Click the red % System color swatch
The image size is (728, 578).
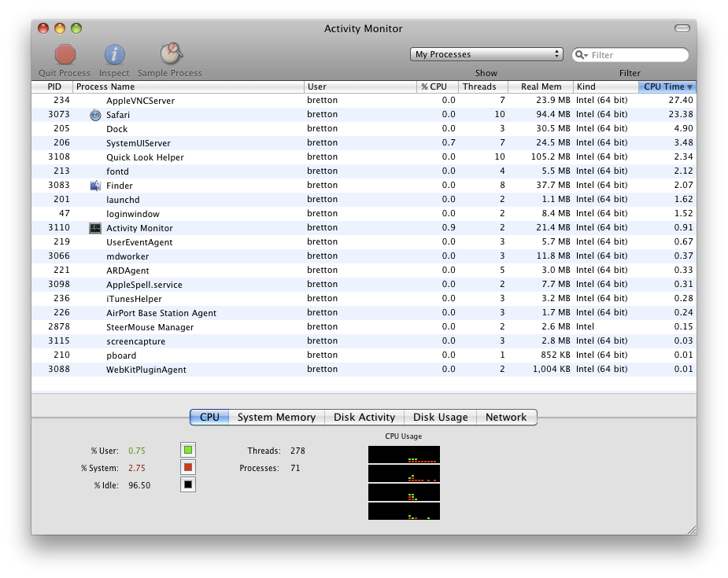click(x=188, y=467)
